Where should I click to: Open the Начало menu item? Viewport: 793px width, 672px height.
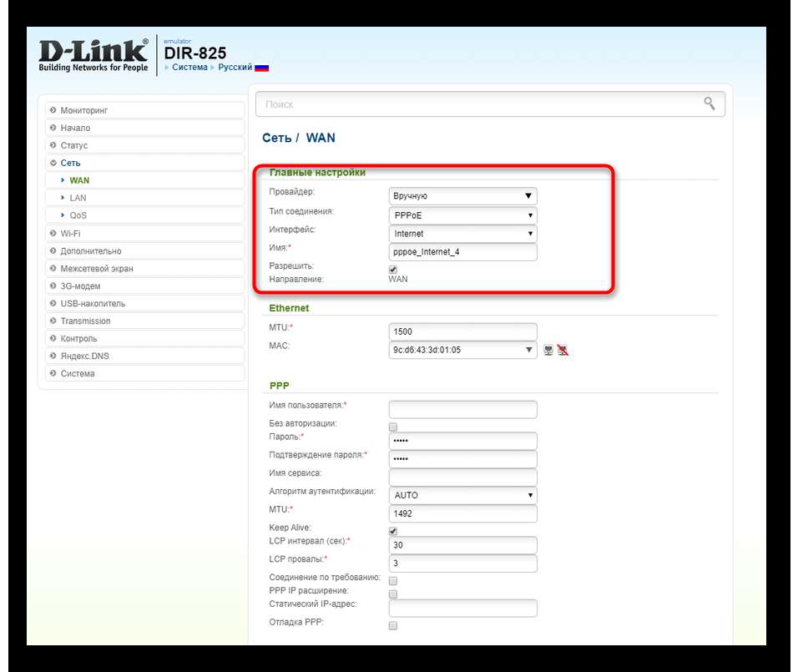(x=144, y=128)
